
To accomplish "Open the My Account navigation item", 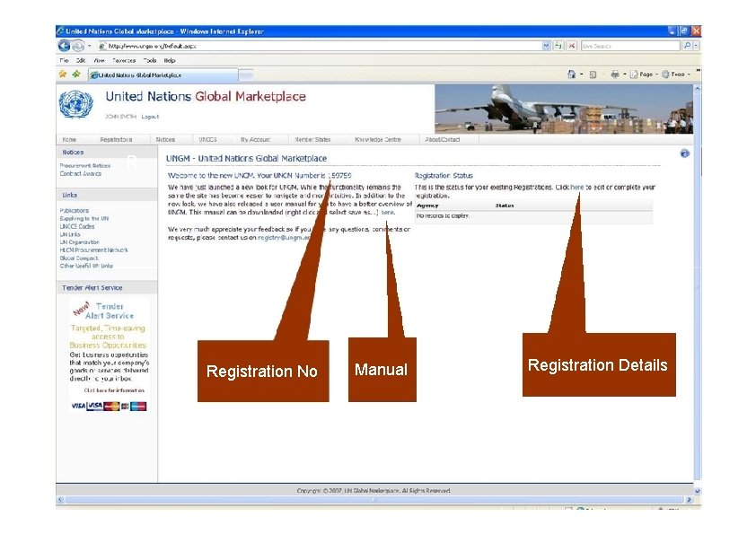I will (256, 139).
